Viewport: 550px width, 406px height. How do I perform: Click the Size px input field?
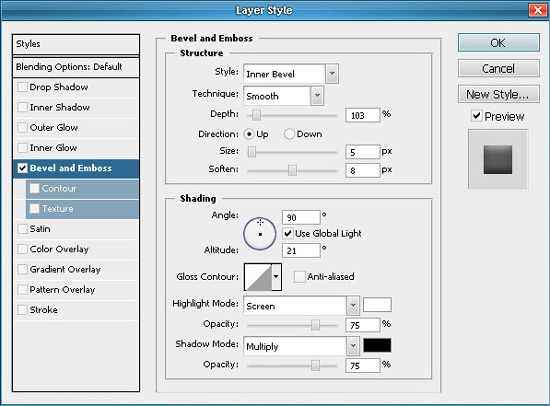click(363, 152)
